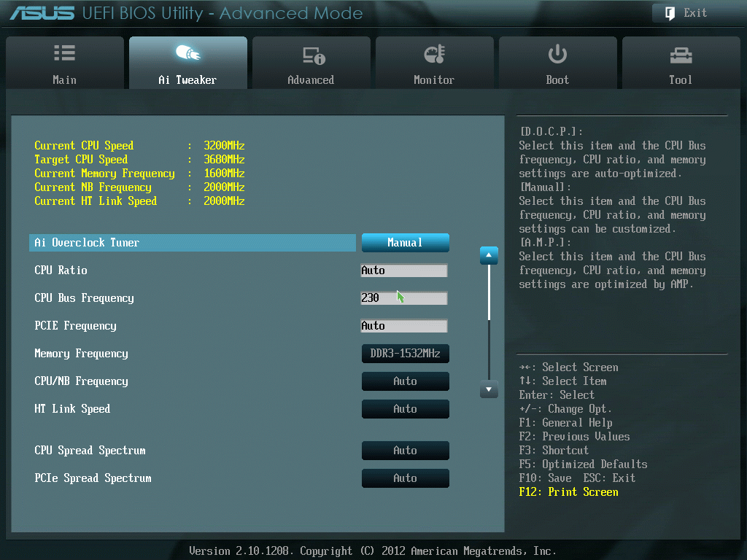Click the [A.M.P.]: help heading
Screen dimensions: 747x560
546,242
